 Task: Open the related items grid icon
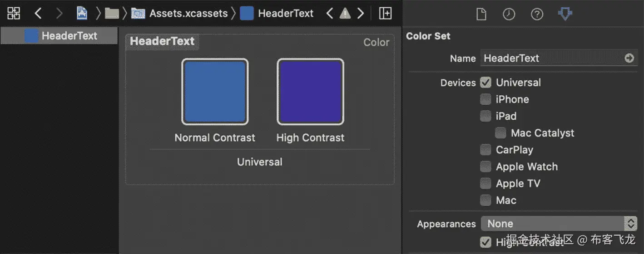[14, 14]
